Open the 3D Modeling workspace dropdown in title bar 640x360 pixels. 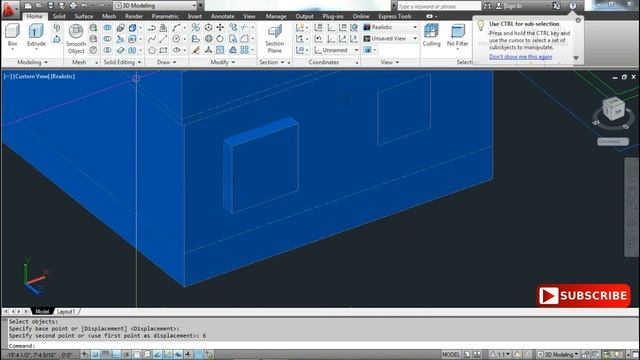point(155,5)
